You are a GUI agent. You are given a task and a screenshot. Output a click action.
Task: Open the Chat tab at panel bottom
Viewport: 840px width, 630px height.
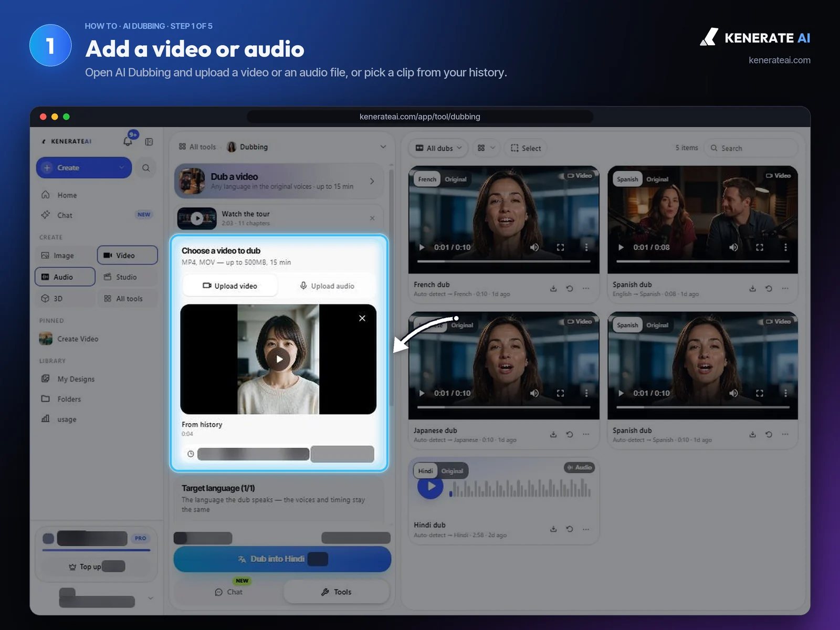pyautogui.click(x=229, y=592)
